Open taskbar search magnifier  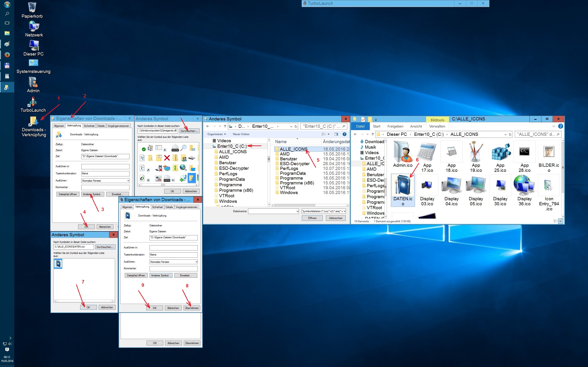(7, 14)
